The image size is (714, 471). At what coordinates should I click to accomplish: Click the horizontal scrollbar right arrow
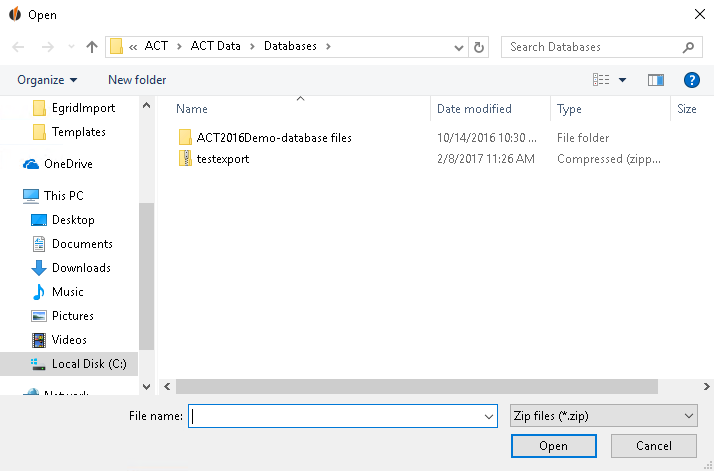click(x=706, y=387)
